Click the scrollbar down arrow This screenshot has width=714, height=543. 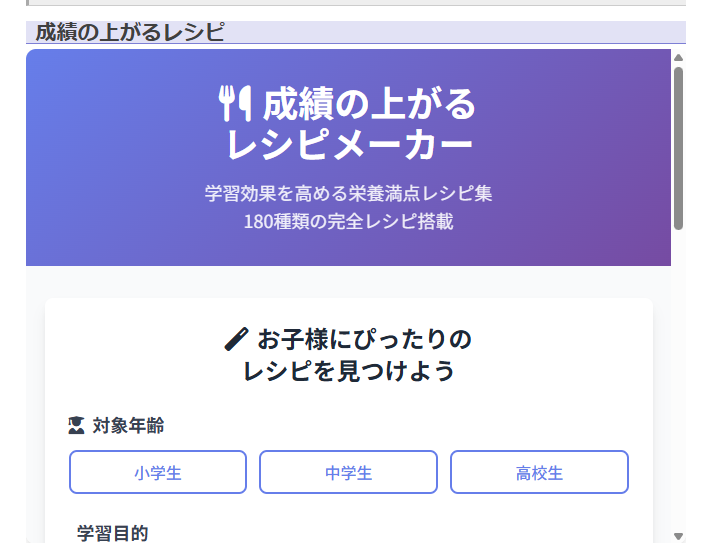pos(678,536)
